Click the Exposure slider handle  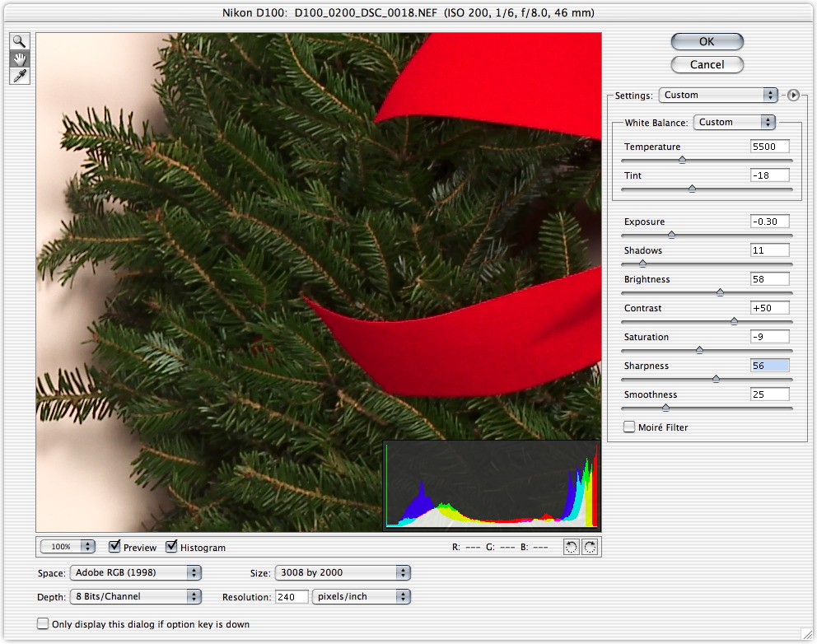pos(671,235)
